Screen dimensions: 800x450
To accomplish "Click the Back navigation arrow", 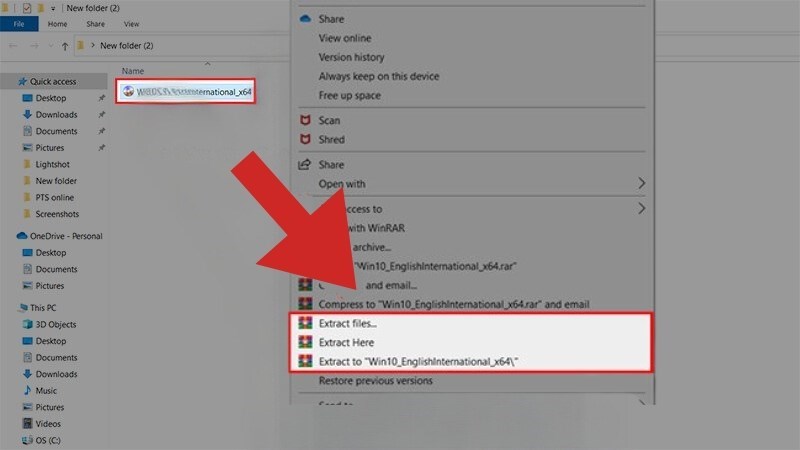I will point(13,46).
